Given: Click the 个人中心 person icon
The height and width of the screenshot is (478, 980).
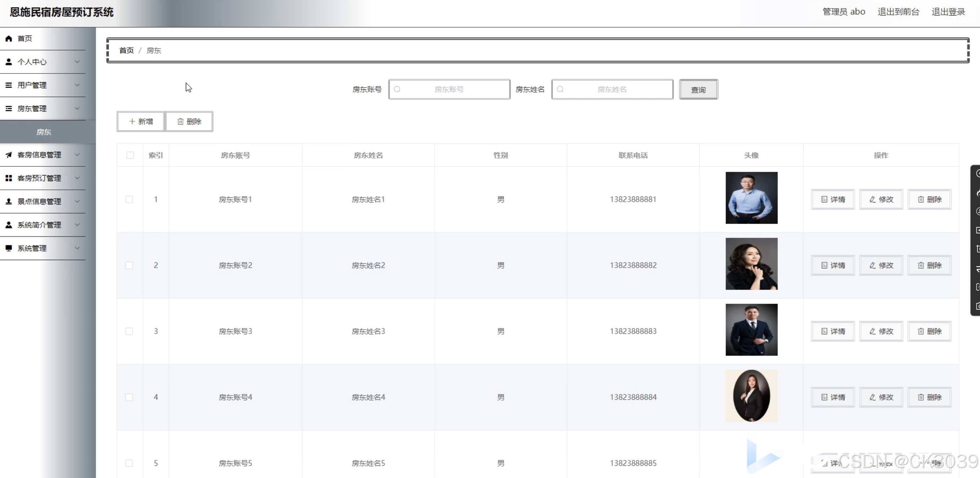Looking at the screenshot, I should coord(9,62).
